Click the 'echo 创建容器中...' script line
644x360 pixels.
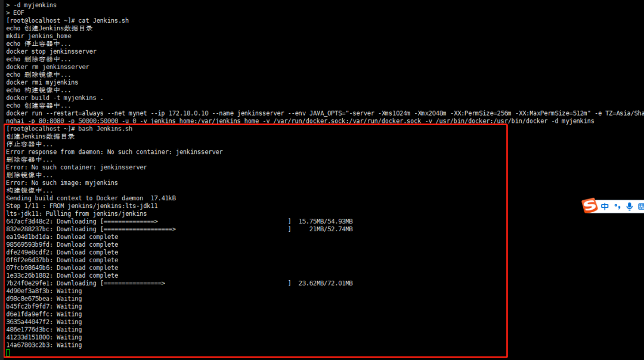click(x=38, y=106)
